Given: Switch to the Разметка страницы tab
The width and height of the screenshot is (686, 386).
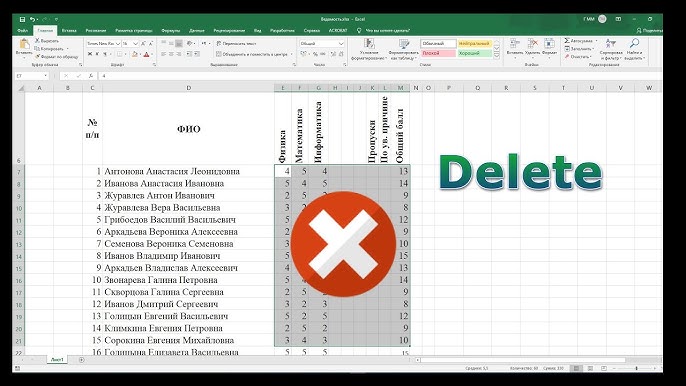Looking at the screenshot, I should (134, 31).
